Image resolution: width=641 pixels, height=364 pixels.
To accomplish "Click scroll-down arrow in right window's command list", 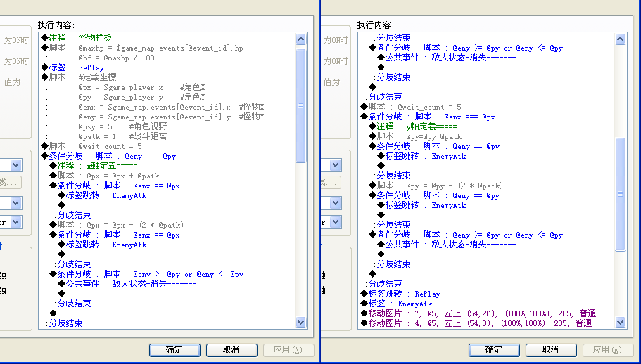I will pyautogui.click(x=620, y=323).
